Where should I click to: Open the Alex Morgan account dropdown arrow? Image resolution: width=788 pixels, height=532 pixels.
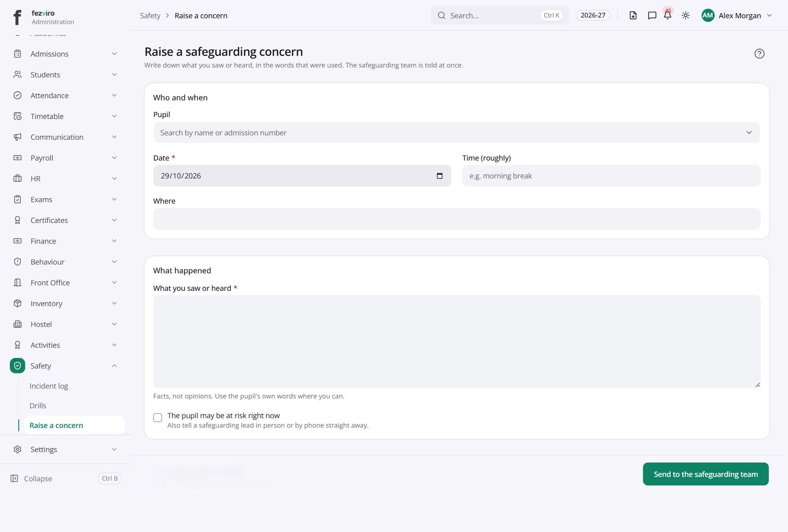click(769, 15)
